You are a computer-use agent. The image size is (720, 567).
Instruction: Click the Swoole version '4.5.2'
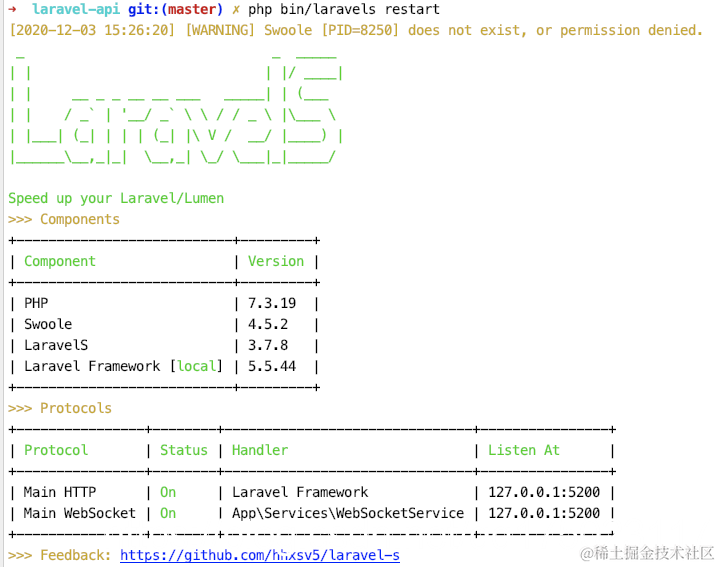point(268,324)
